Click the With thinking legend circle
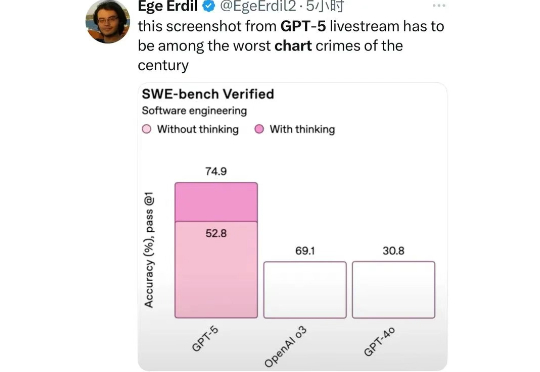This screenshot has width=540, height=372. (259, 129)
